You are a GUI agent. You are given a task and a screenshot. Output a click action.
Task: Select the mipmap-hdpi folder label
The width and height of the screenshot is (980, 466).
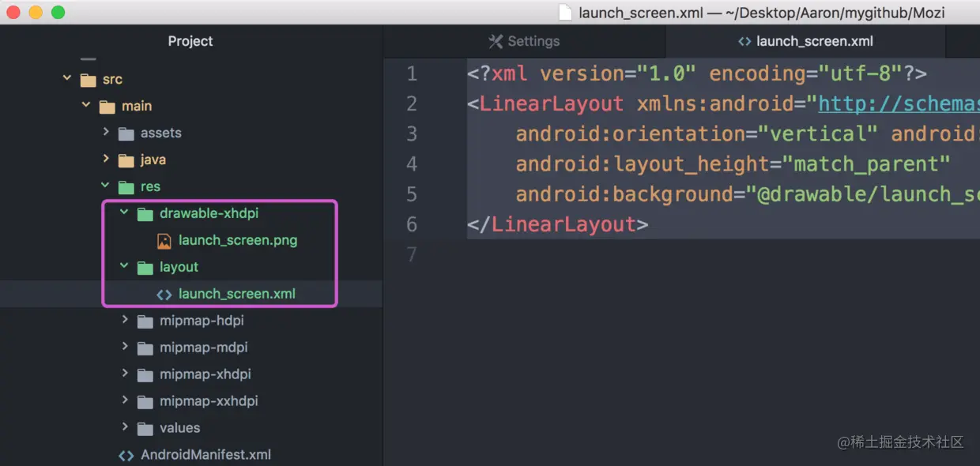coord(202,321)
